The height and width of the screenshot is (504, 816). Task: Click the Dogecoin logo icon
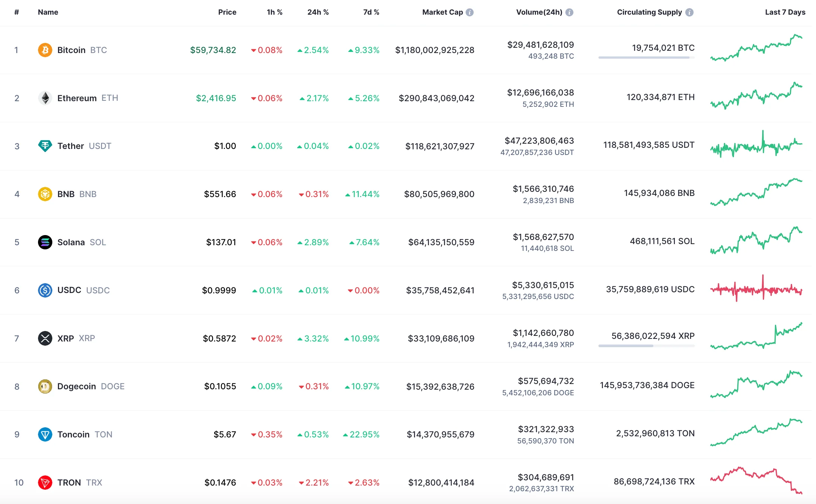click(45, 386)
